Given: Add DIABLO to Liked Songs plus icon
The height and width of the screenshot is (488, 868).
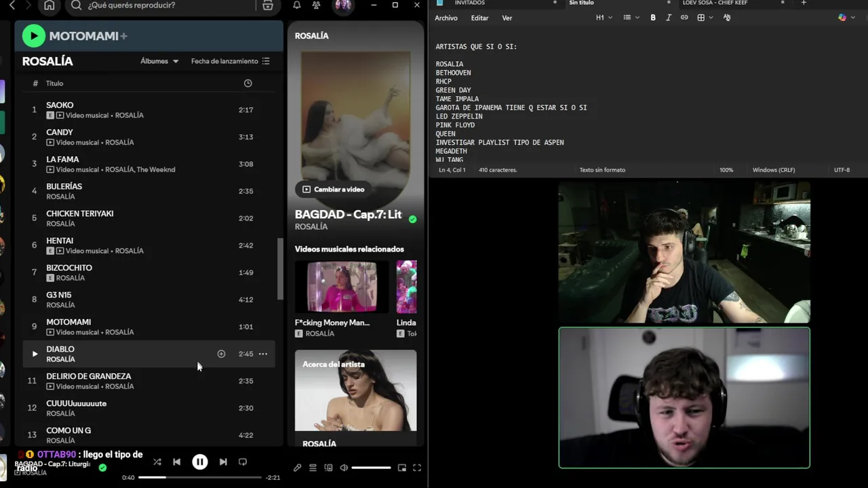Looking at the screenshot, I should click(221, 354).
